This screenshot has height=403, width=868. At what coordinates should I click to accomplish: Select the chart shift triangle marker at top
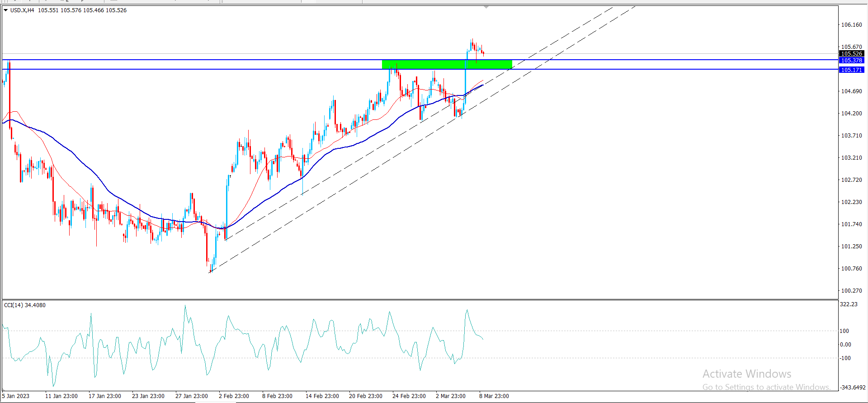486,7
